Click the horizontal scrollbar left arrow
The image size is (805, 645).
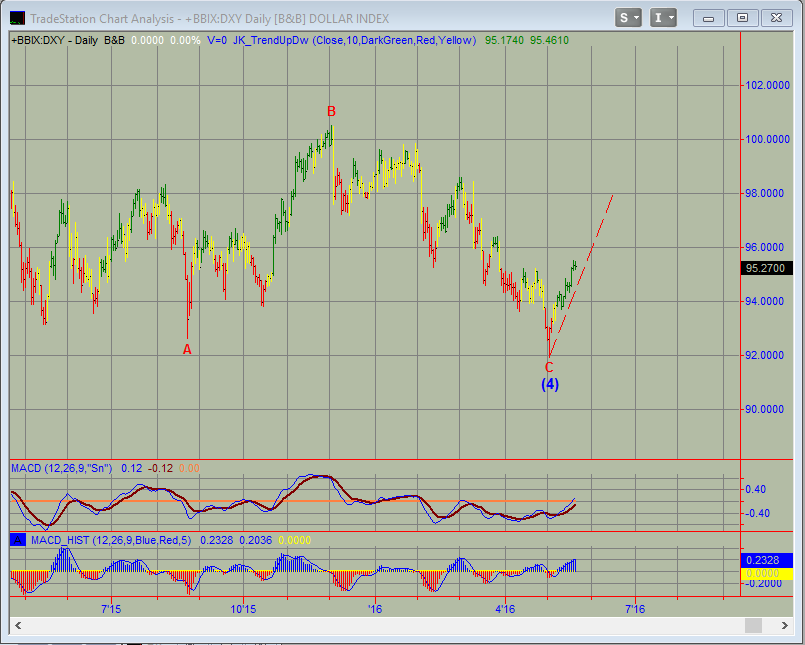pos(18,625)
